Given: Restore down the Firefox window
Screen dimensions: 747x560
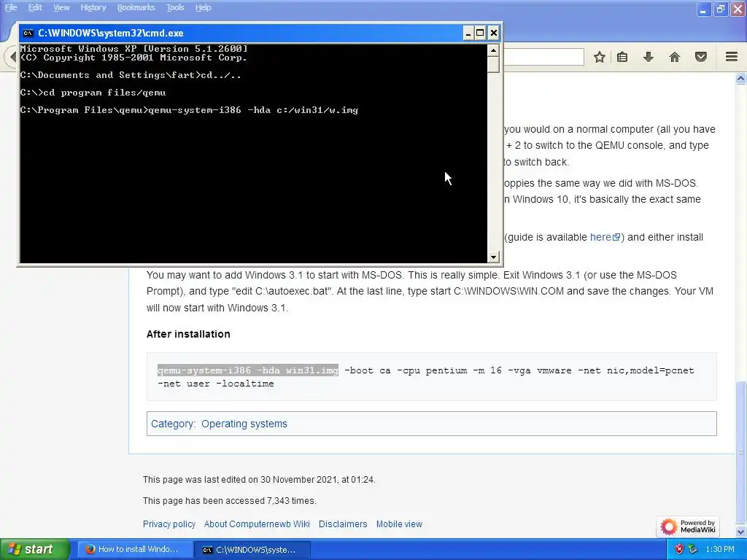Looking at the screenshot, I should coord(721,9).
